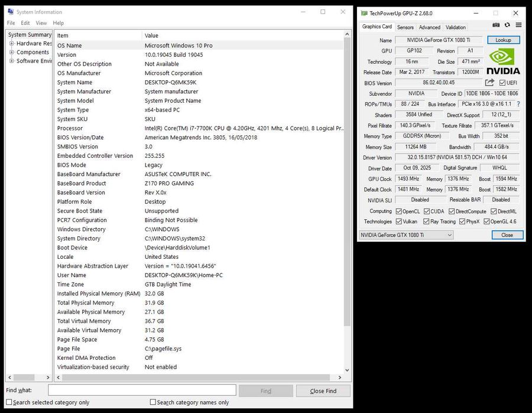Click the tree pane scrollbar left arrow
The image size is (532, 413).
(10, 378)
